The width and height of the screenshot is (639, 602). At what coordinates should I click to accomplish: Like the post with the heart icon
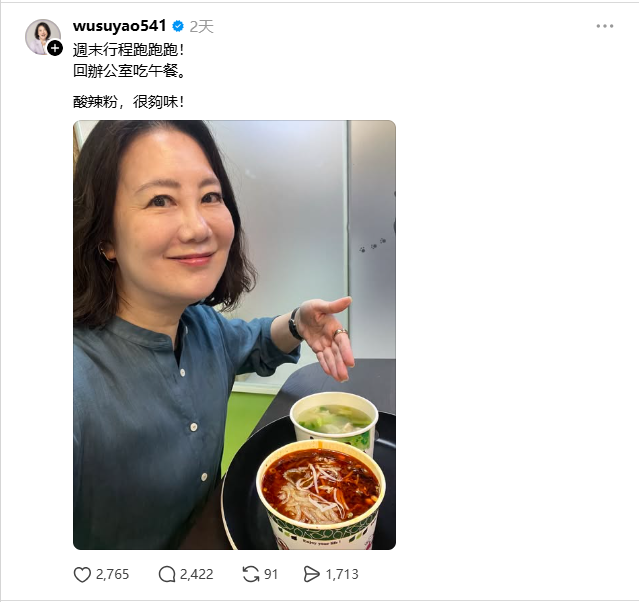pos(82,574)
